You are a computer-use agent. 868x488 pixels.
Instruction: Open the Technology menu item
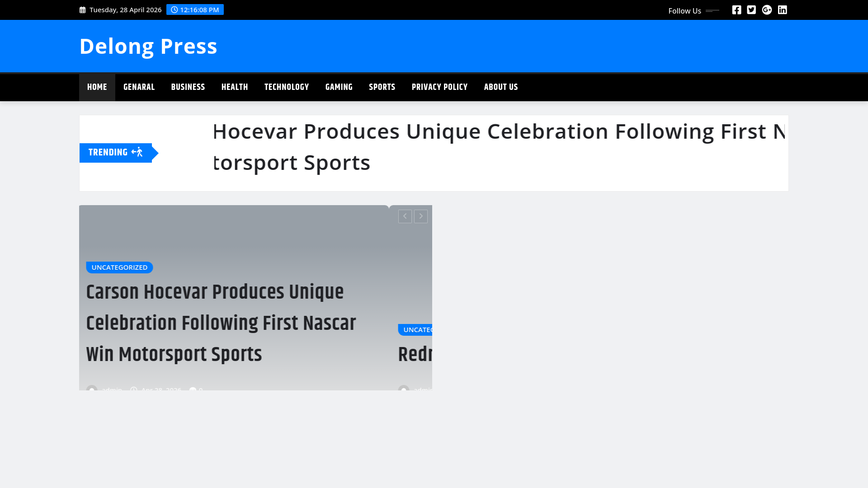pyautogui.click(x=287, y=87)
